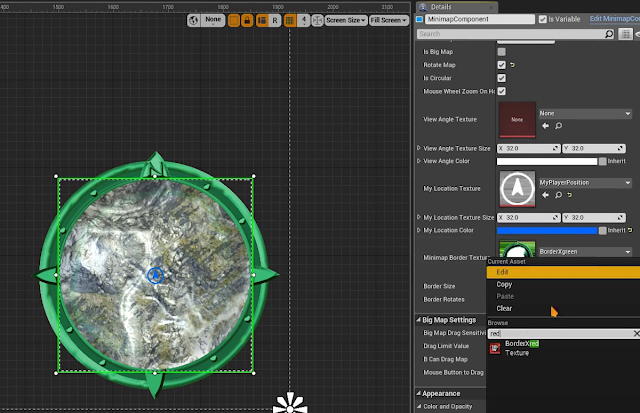Toggle Inherit for My Location Color

(x=602, y=231)
